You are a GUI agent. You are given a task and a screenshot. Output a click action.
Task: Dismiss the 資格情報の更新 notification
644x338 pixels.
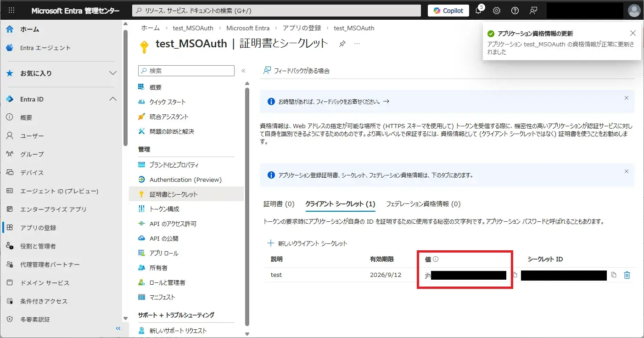pos(633,33)
